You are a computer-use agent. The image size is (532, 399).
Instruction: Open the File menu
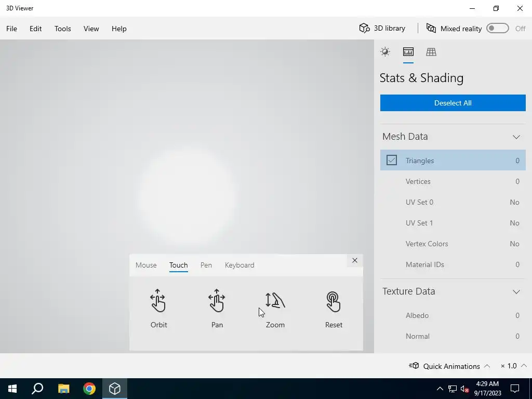[11, 29]
